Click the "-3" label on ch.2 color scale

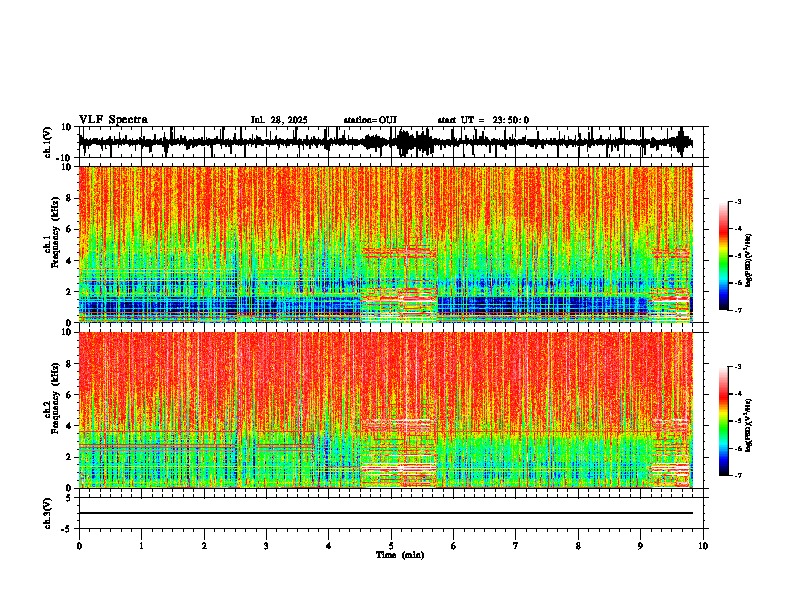click(738, 367)
